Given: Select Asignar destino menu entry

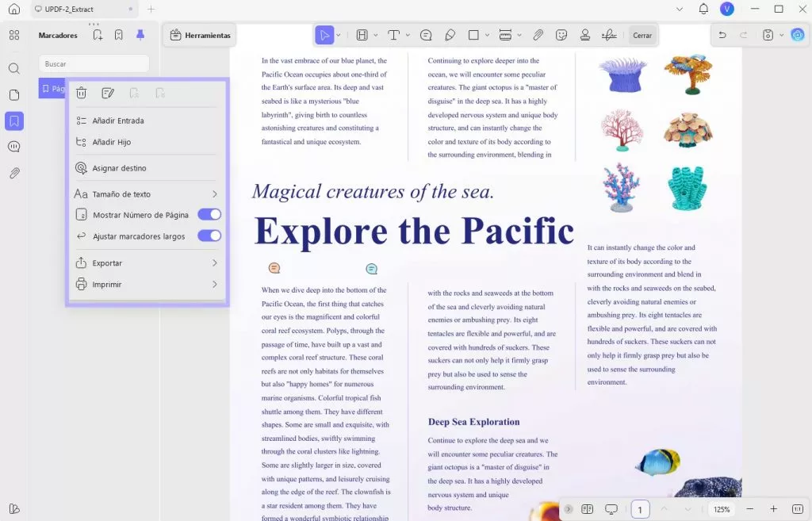Looking at the screenshot, I should pos(119,168).
